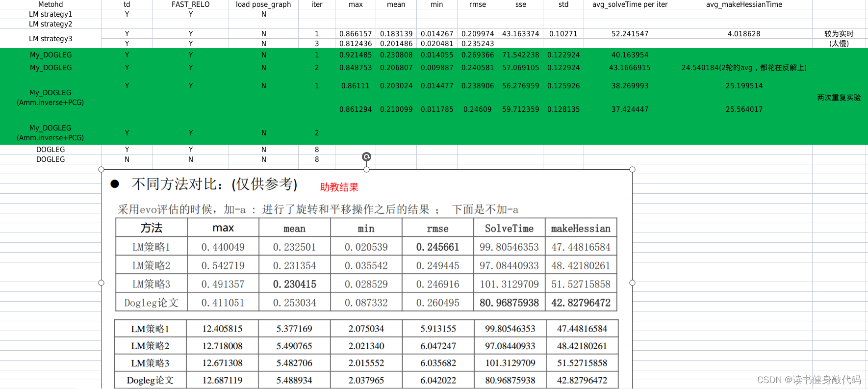
Task: Select the first 'My_DOGLEG (Amm.inverse+PCG)' cell
Action: 51,98
